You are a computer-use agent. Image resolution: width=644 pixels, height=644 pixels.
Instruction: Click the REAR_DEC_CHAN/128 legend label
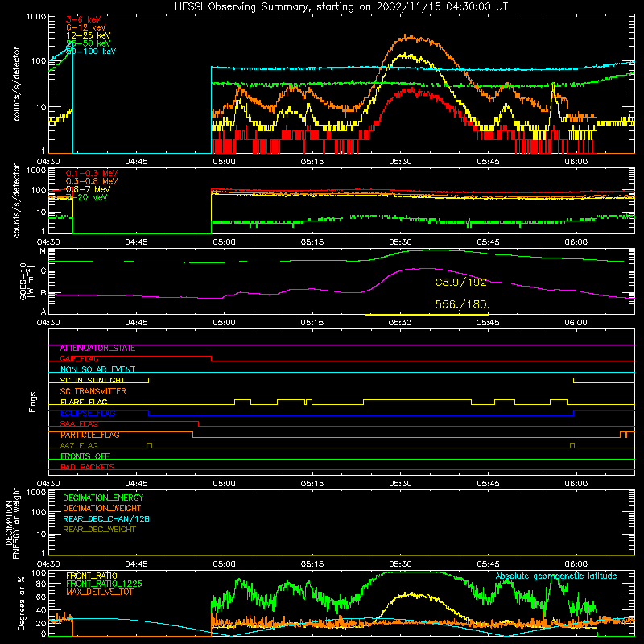pyautogui.click(x=106, y=518)
